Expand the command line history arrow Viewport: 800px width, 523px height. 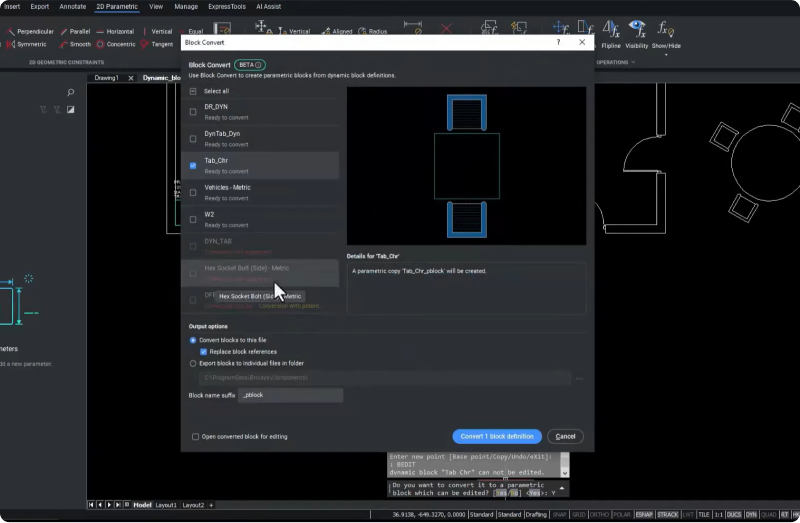[x=562, y=489]
